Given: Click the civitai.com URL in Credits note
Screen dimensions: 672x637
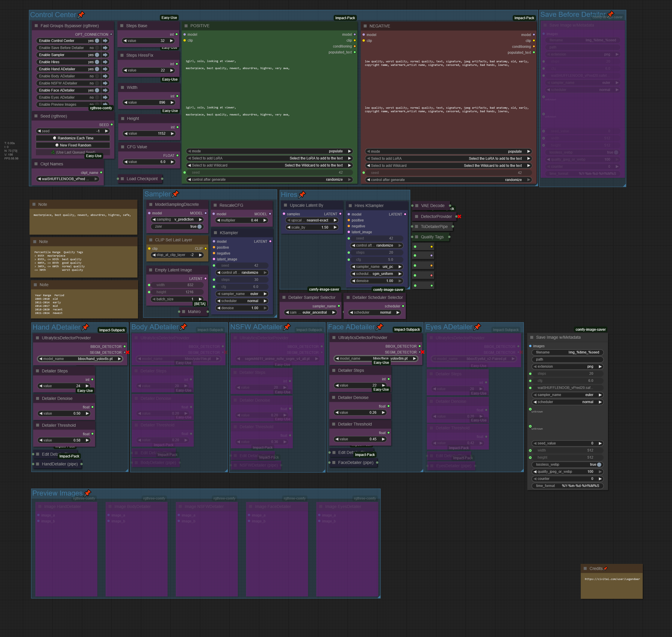Looking at the screenshot, I should point(612,579).
